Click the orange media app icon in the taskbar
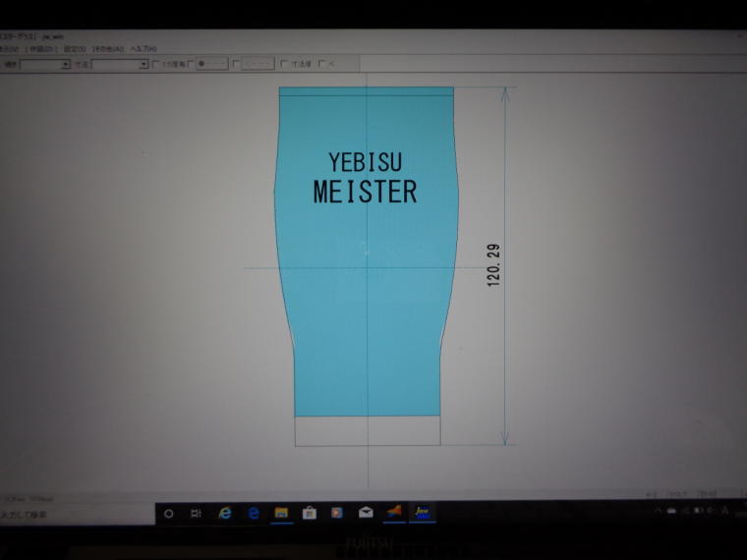The image size is (747, 560). pyautogui.click(x=337, y=513)
